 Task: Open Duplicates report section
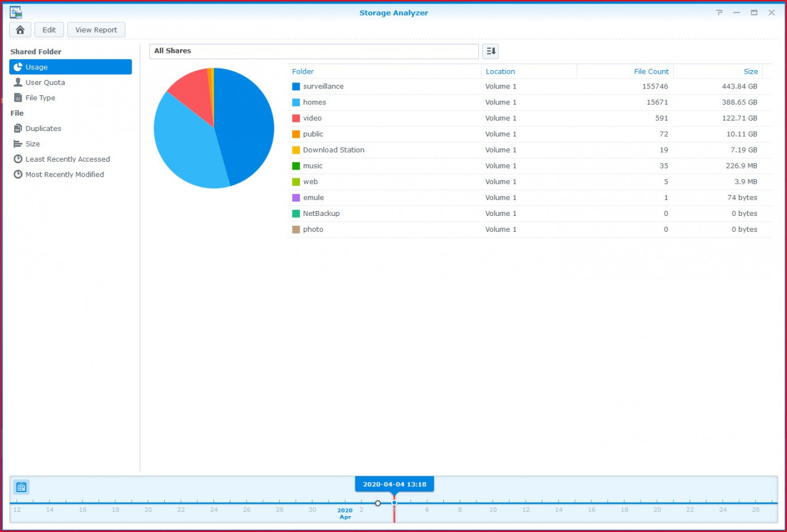click(x=71, y=129)
